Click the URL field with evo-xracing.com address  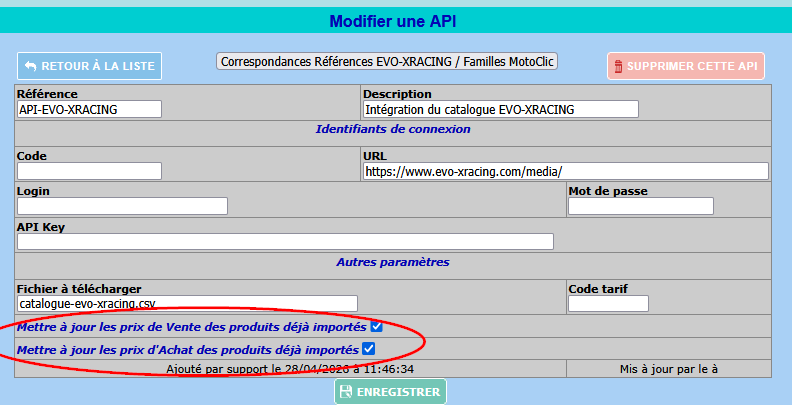point(565,171)
